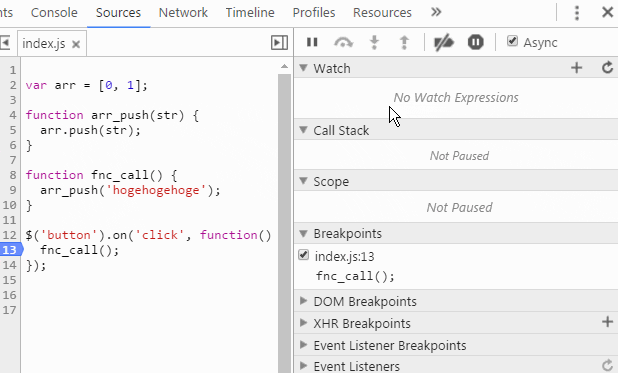Close the index.js file tab
This screenshot has height=373, width=618.
(76, 44)
